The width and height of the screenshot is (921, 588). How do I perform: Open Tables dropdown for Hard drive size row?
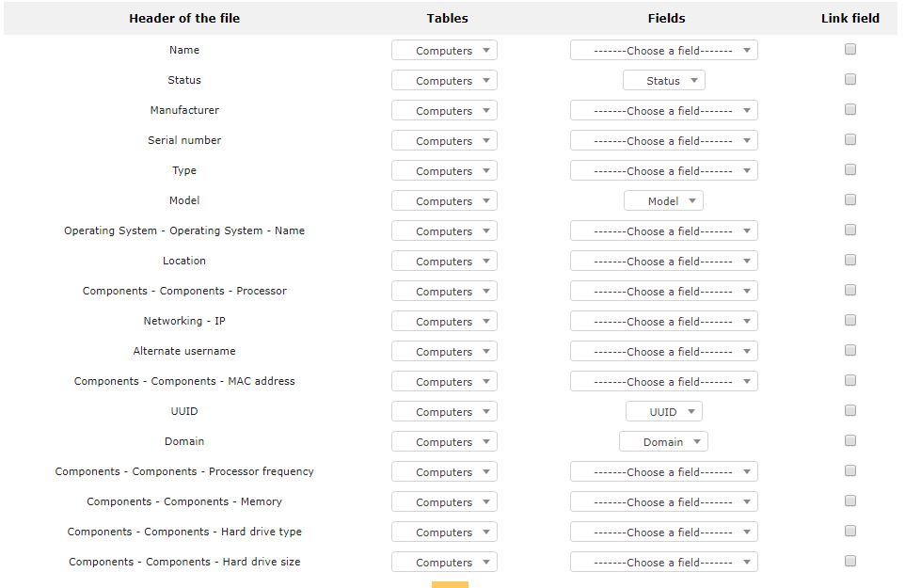(x=444, y=563)
